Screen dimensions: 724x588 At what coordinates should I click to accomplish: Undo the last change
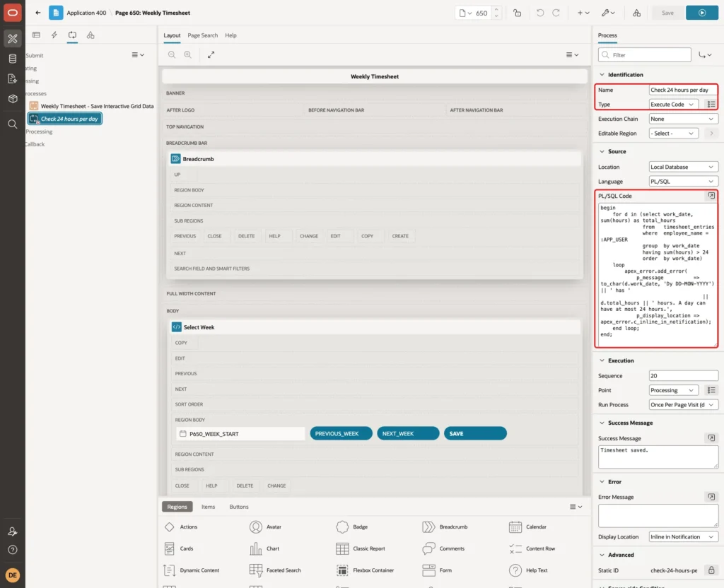tap(539, 13)
